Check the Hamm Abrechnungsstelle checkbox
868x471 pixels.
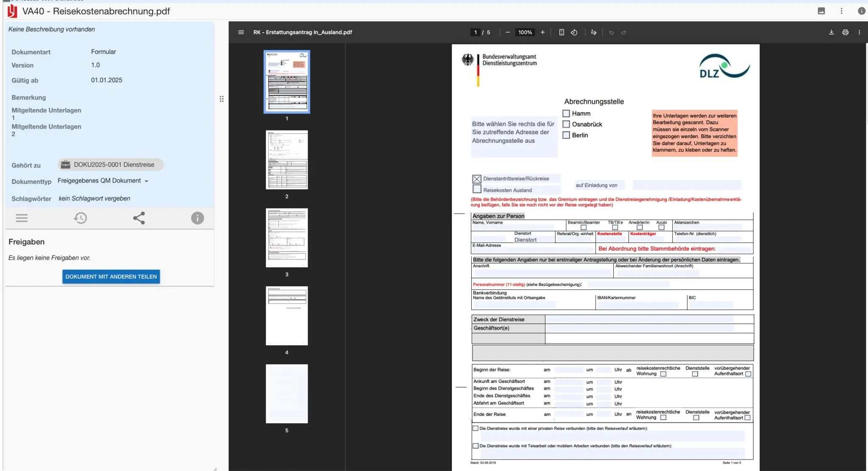(566, 114)
